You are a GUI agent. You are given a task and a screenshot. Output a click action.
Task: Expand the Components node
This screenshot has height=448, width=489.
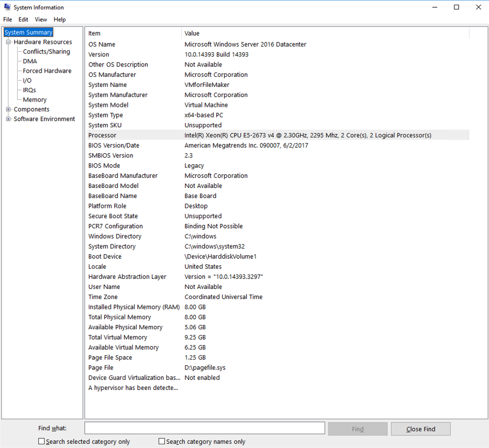pos(8,109)
